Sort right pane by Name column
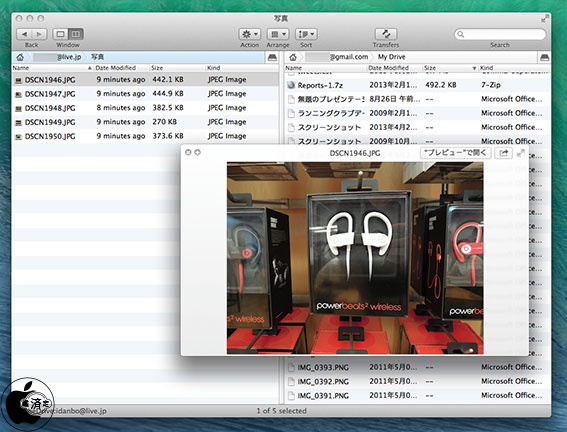The image size is (567, 432). [325, 68]
